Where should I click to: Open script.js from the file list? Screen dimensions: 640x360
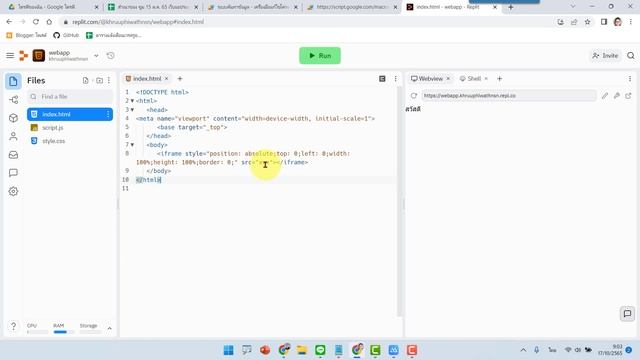click(x=53, y=128)
